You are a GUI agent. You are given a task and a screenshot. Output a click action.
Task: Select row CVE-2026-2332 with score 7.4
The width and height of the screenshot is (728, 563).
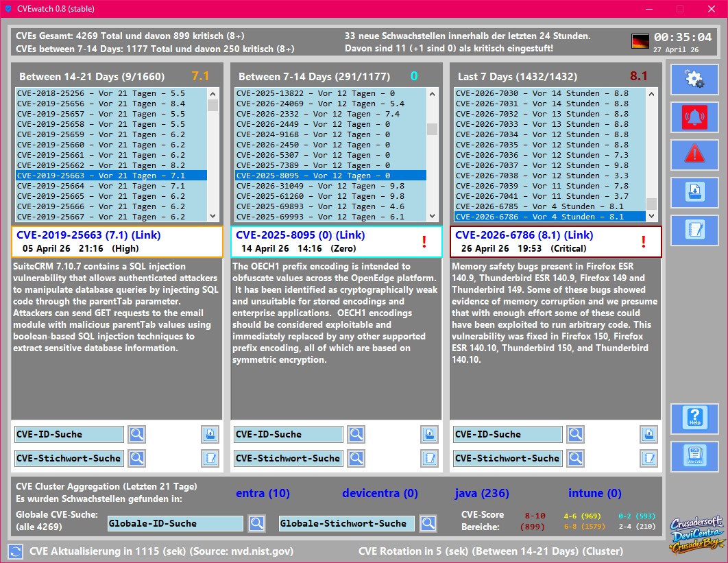pos(330,114)
